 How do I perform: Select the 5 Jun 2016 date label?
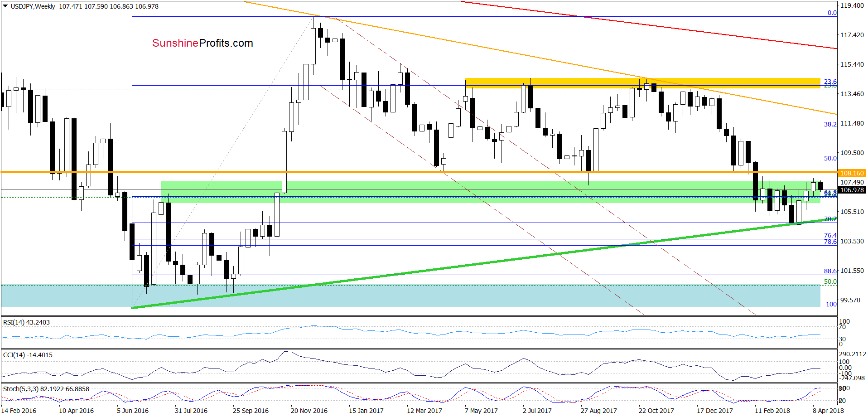132,411
